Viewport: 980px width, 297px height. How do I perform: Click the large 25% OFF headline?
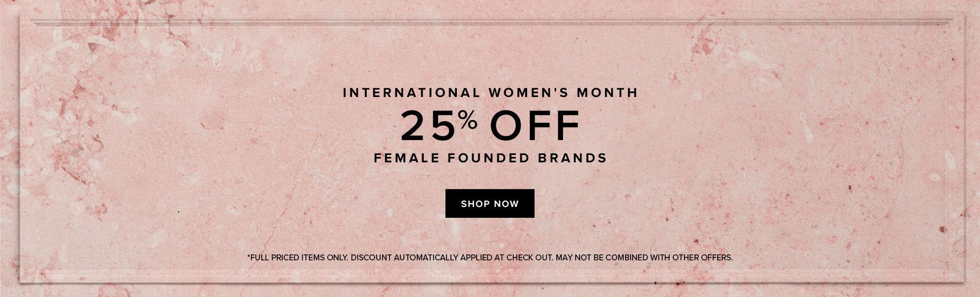click(x=490, y=126)
